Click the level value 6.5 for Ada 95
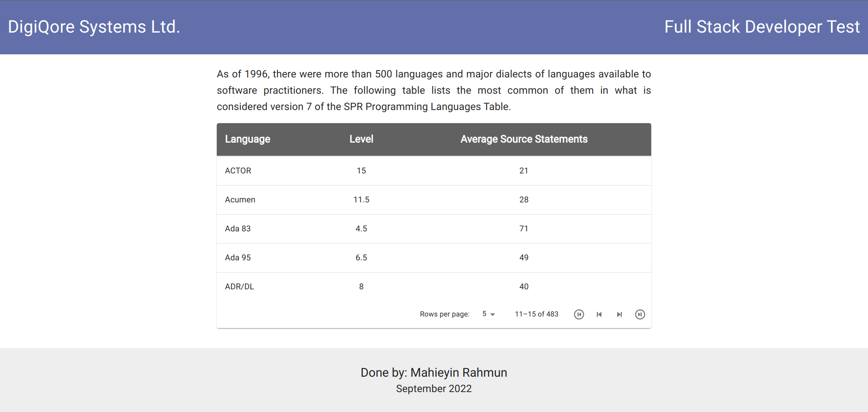868x412 pixels. [361, 258]
